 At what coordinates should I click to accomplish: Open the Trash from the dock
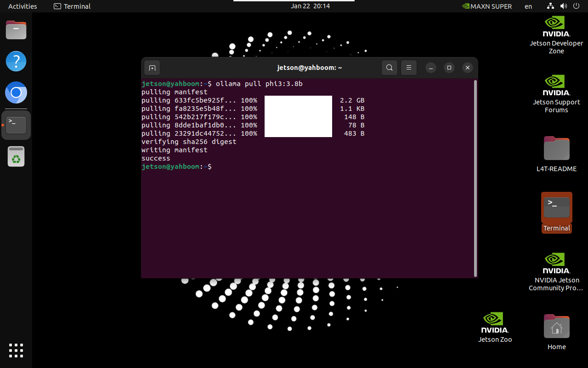16,156
